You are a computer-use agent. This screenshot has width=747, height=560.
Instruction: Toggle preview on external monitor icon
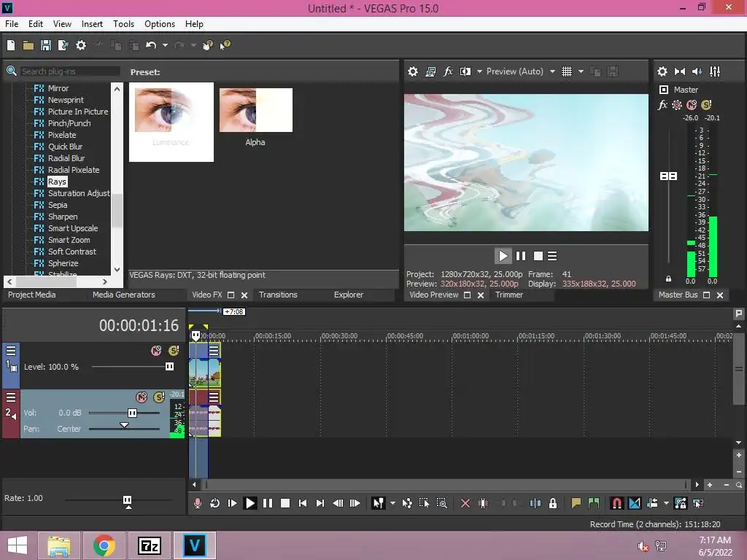click(x=430, y=71)
